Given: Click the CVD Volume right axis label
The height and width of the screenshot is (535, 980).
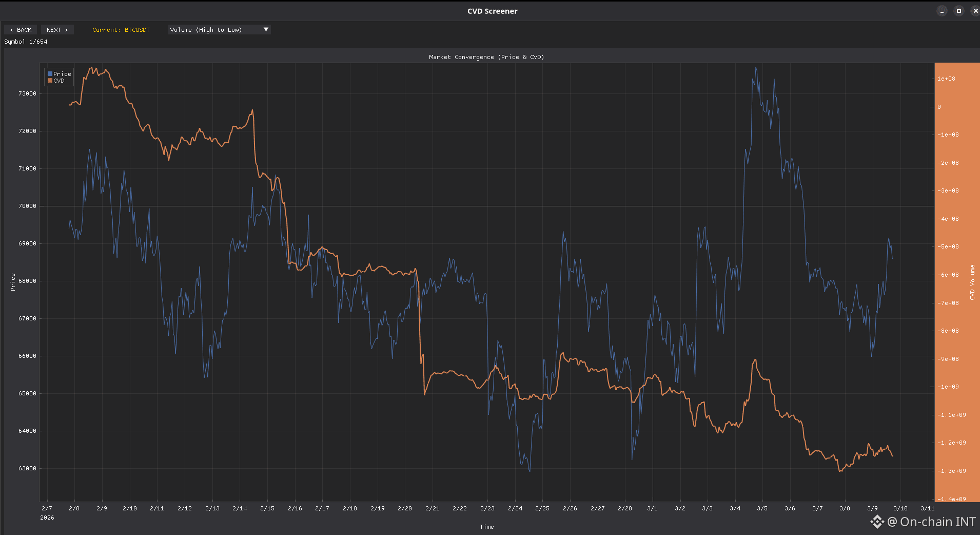Looking at the screenshot, I should click(972, 282).
